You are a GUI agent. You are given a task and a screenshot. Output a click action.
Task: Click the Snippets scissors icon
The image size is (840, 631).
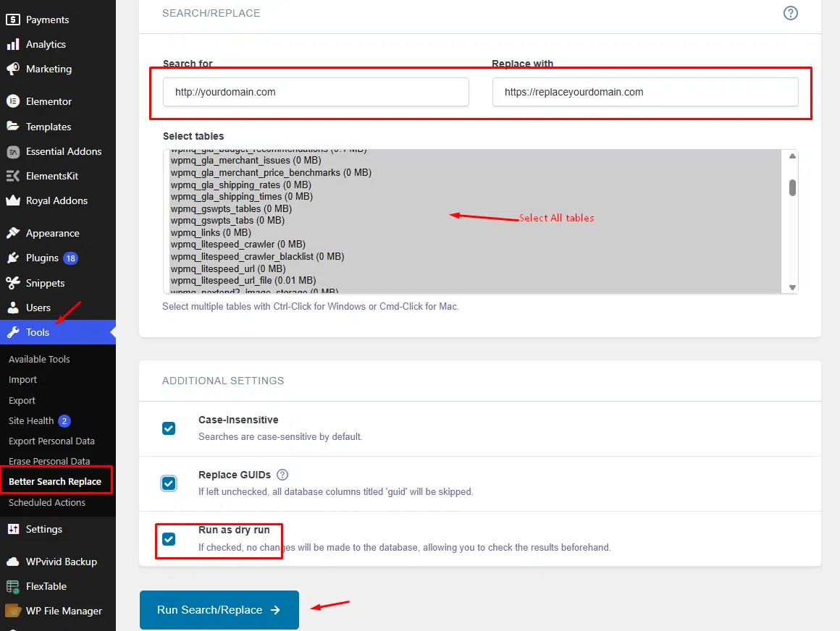13,283
